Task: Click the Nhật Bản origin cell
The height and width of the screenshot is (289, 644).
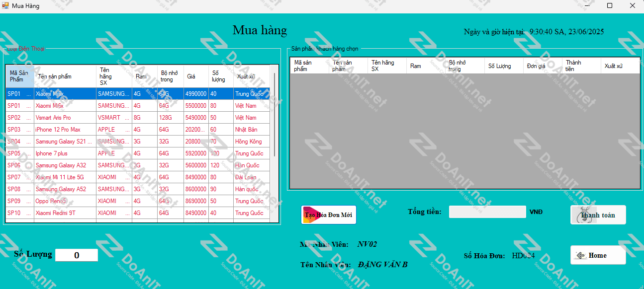Action: 252,130
